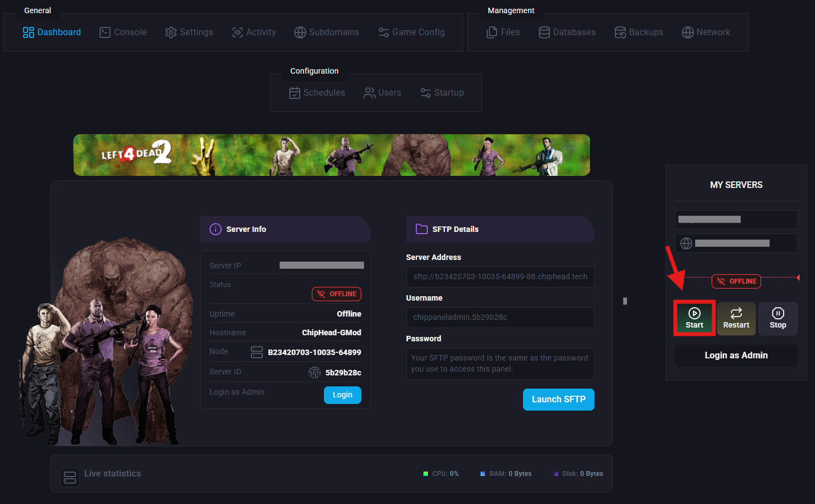815x504 pixels.
Task: Click the Schedules calendar icon
Action: tap(295, 93)
